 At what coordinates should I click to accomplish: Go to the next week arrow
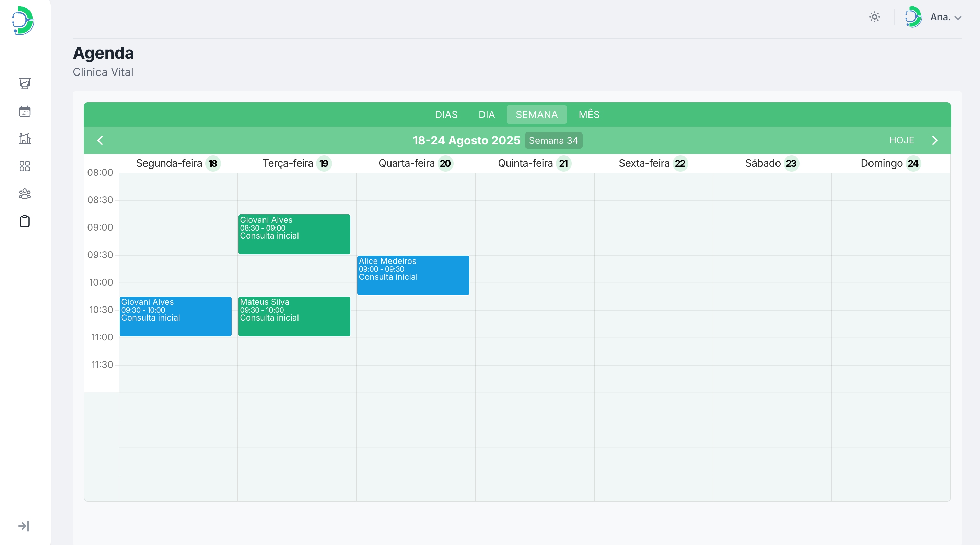935,140
